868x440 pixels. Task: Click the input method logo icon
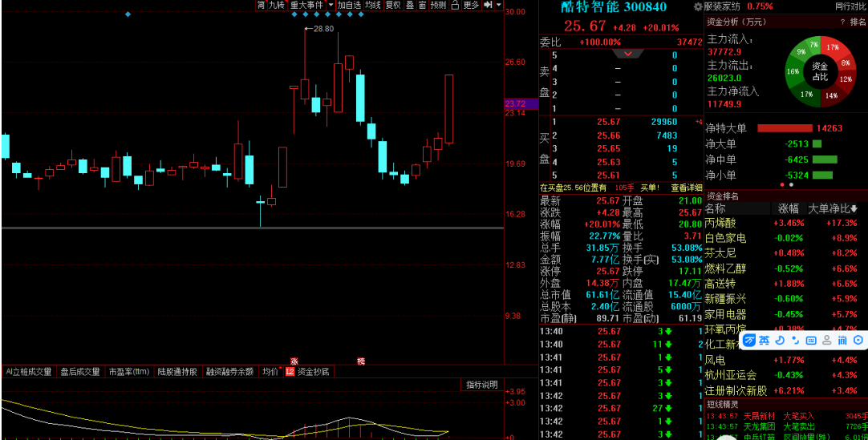coord(749,341)
